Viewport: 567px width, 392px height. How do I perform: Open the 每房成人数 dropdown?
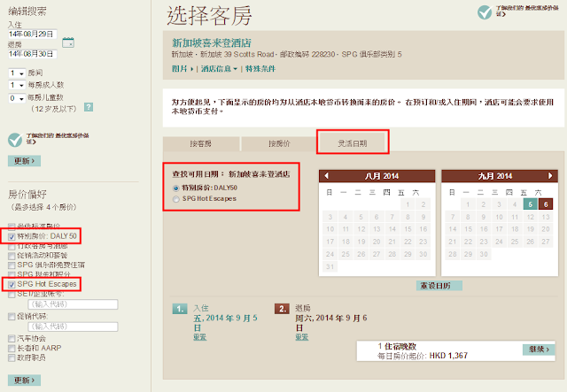click(18, 85)
